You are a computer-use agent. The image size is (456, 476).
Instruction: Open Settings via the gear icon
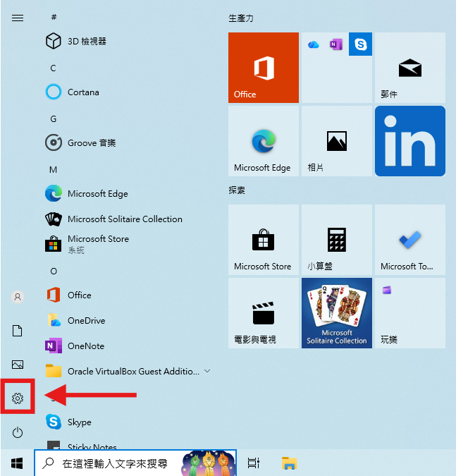pyautogui.click(x=18, y=398)
